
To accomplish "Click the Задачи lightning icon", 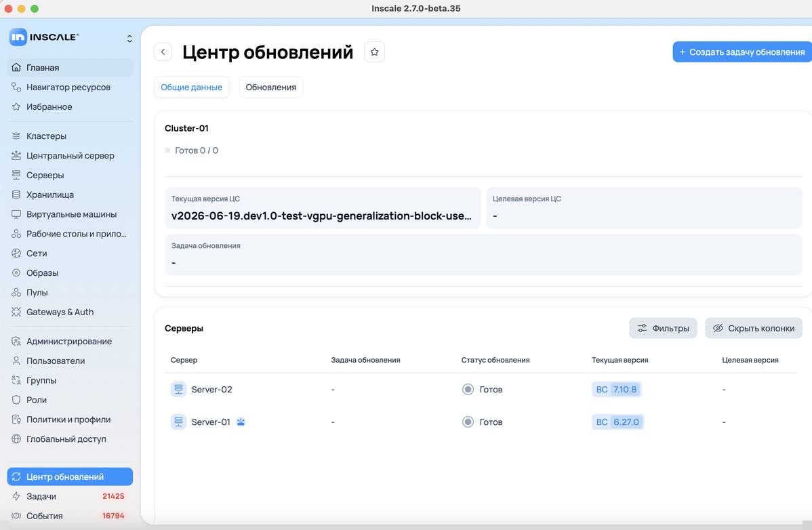I will coord(16,496).
